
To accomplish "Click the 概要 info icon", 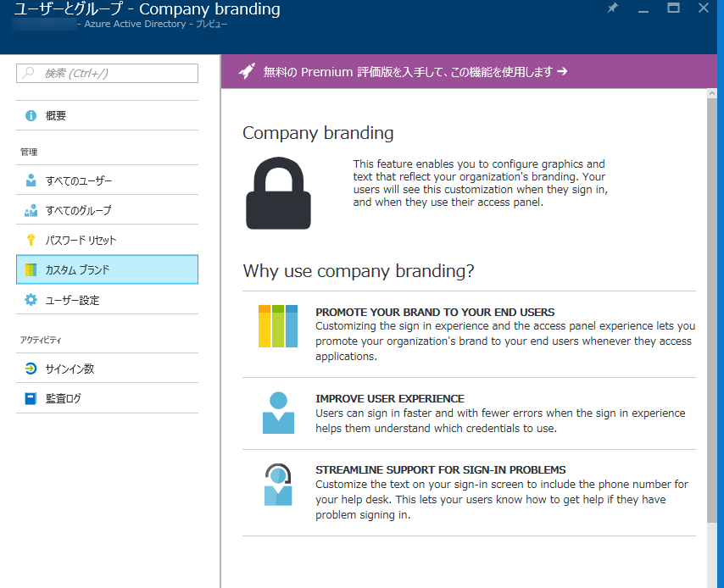I will (x=31, y=115).
